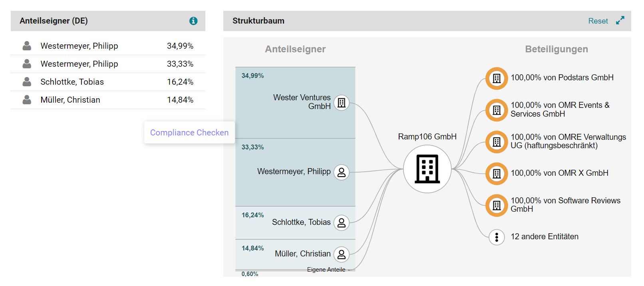Click the Wester Ventures GmbH building icon
Screen dimensions: 644x286
(x=342, y=103)
